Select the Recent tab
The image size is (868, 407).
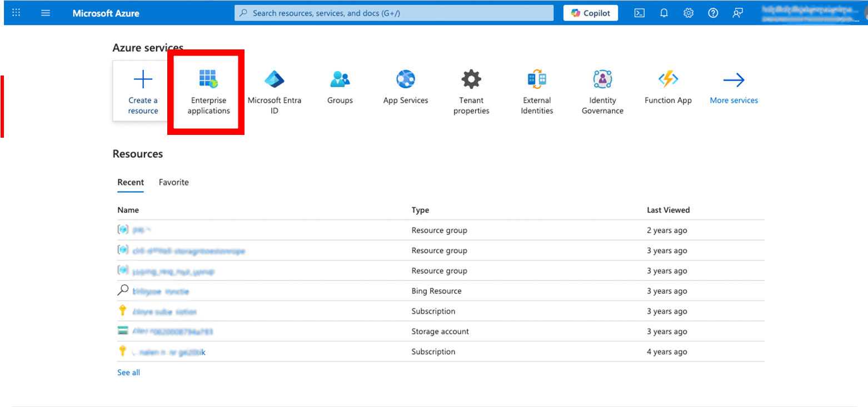tap(131, 182)
